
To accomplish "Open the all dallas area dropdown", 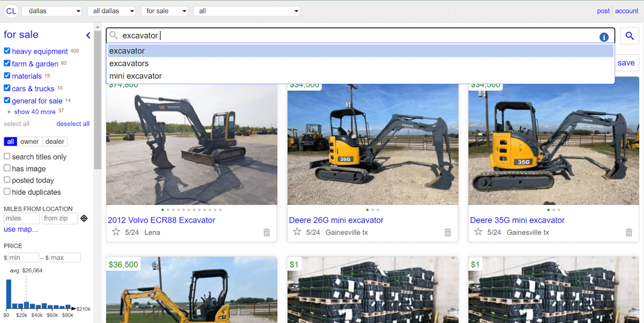I will (112, 11).
